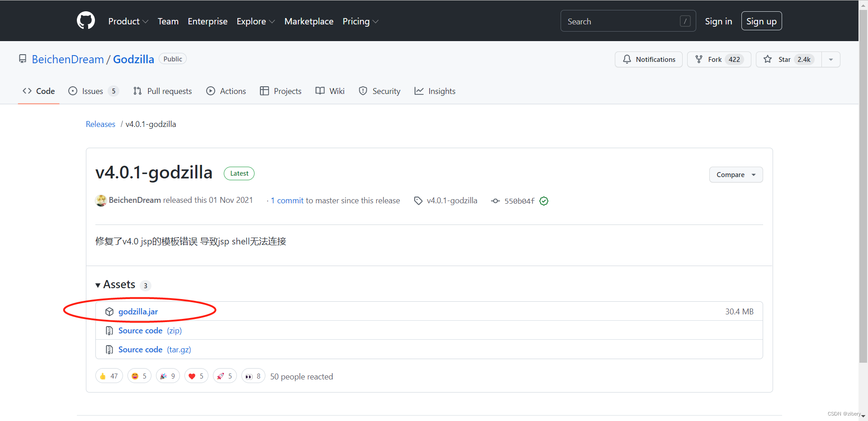Click the file icon for Source code tar.gz

(x=109, y=350)
